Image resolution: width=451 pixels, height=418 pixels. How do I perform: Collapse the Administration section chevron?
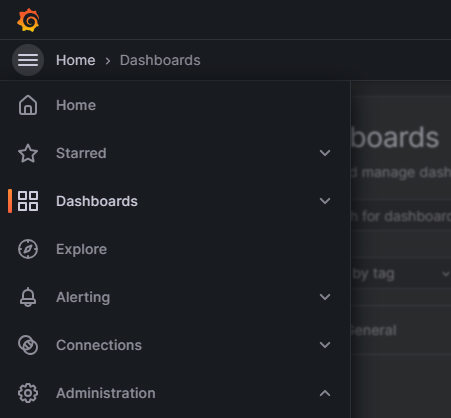click(325, 393)
